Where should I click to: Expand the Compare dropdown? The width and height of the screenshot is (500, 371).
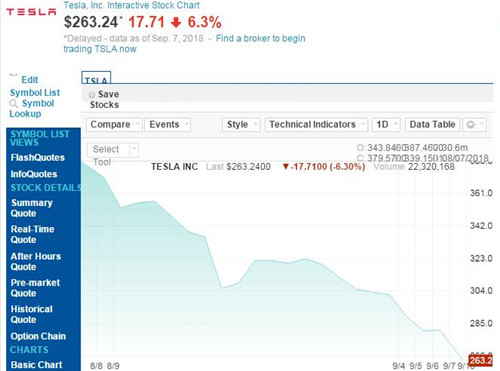[x=114, y=125]
